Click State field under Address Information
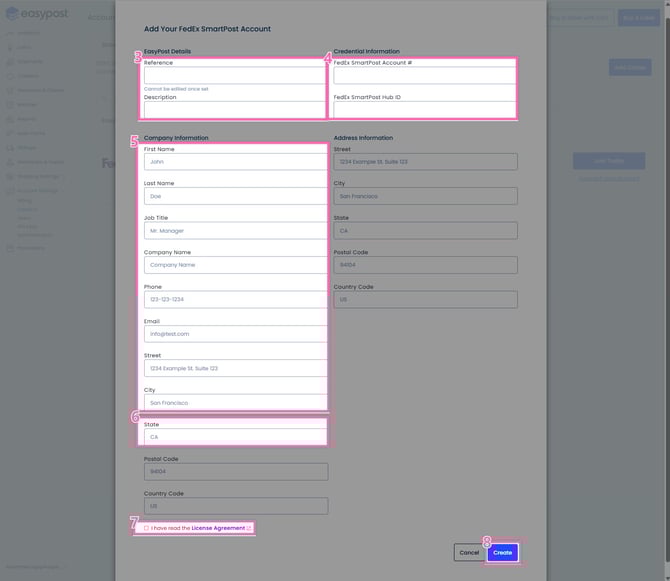 point(426,231)
